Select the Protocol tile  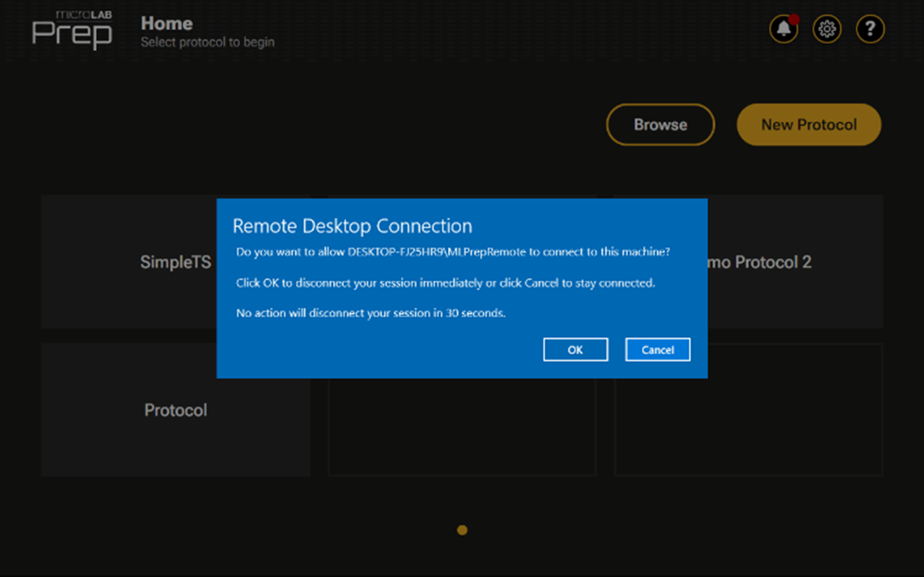click(176, 409)
